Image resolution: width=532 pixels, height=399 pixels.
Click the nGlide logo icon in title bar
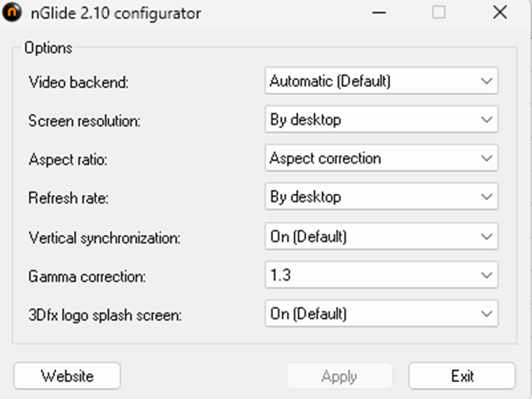coord(12,13)
